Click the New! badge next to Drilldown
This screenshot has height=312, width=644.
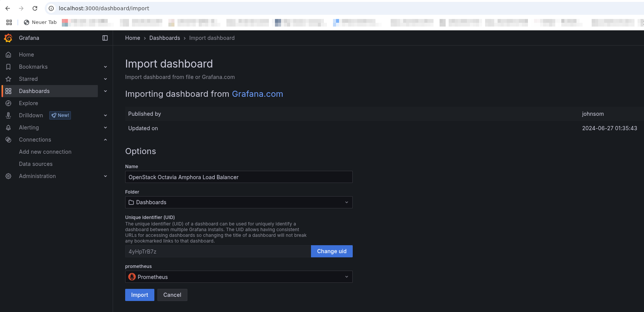tap(60, 115)
